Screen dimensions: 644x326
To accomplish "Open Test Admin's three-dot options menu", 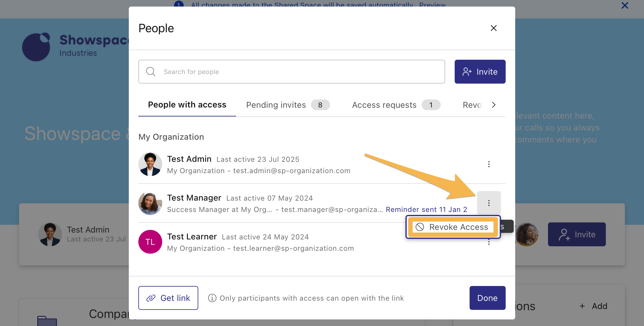I will pyautogui.click(x=489, y=164).
